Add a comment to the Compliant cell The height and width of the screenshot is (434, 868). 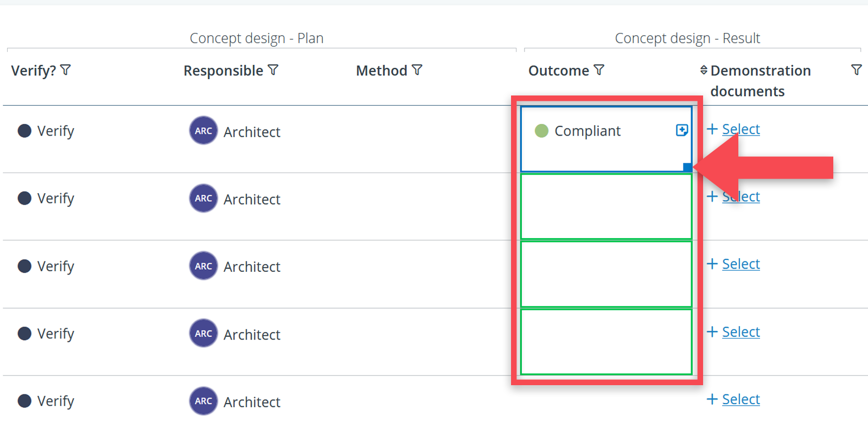tap(682, 130)
